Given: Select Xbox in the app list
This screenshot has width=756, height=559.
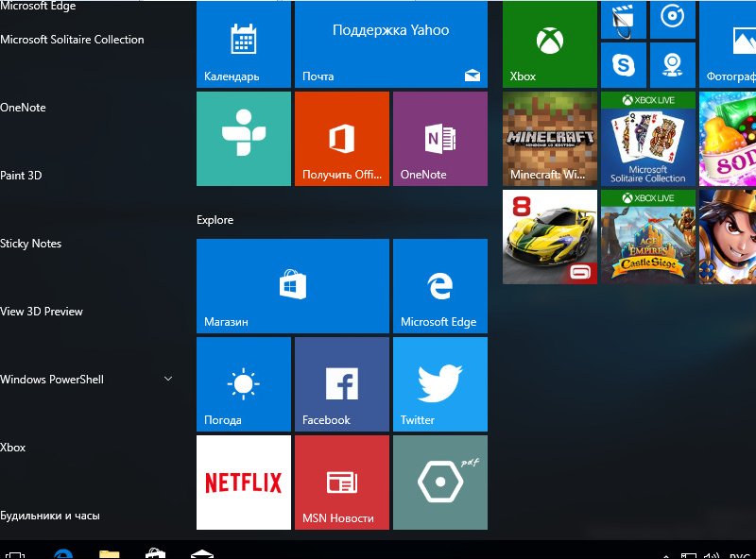Looking at the screenshot, I should click(x=12, y=448).
